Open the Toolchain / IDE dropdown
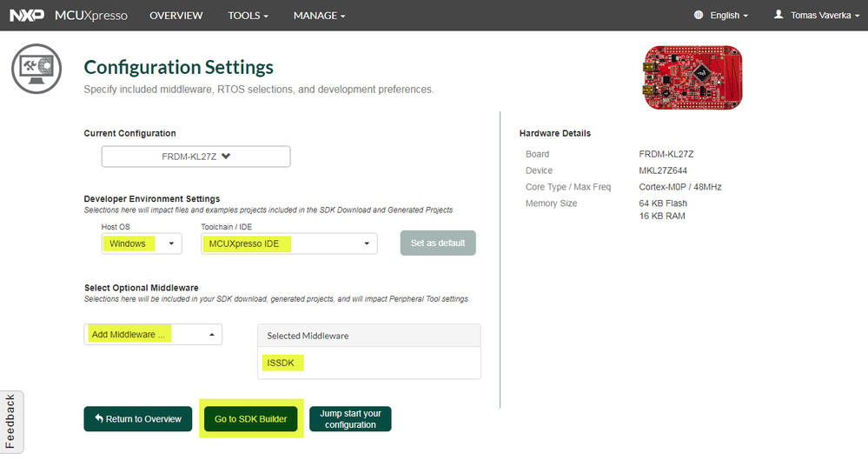Viewport: 868px width, 460px height. [289, 243]
